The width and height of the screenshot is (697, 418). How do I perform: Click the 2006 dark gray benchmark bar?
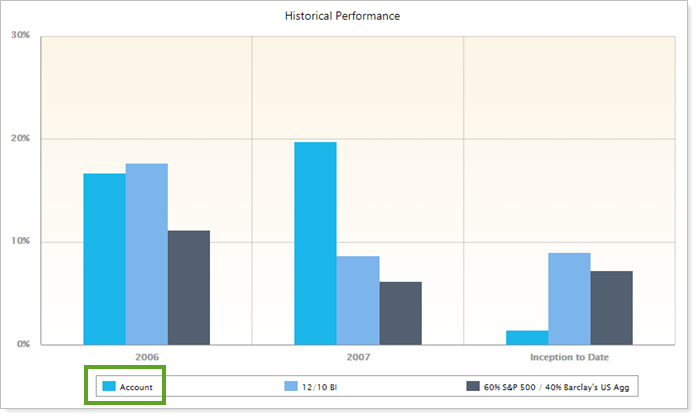click(188, 287)
